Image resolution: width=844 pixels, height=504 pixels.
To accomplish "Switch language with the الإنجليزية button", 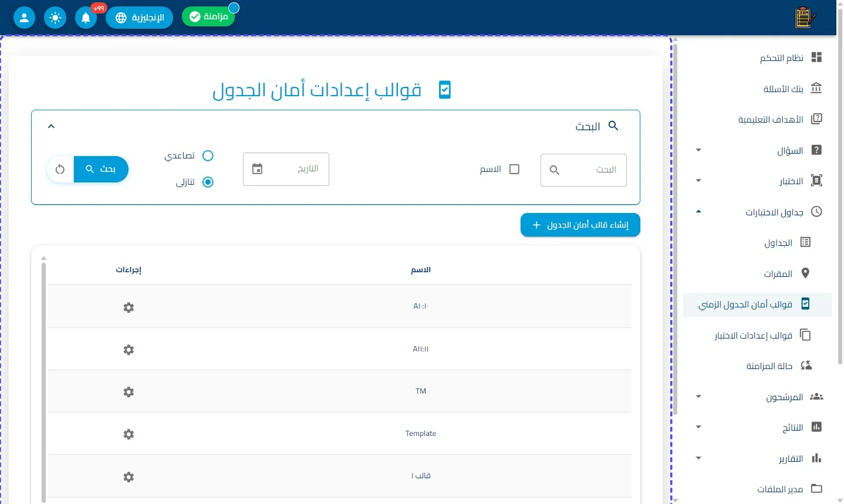I will 139,18.
